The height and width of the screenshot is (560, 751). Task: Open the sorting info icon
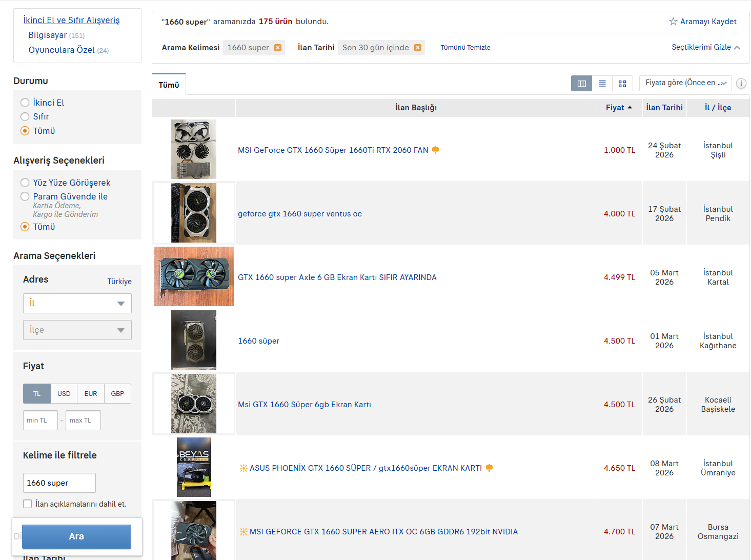tap(741, 83)
